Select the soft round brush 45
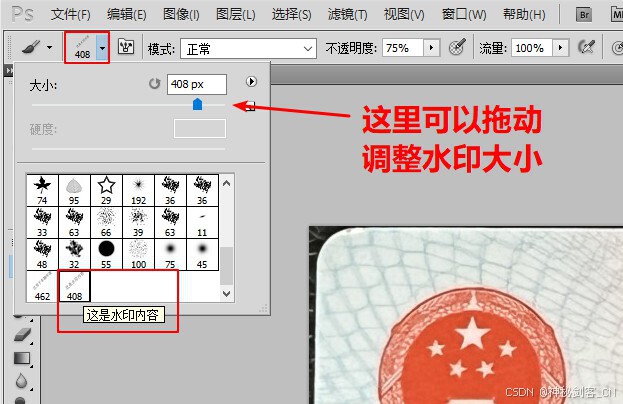Screen dimensions: 623x404 [x=202, y=255]
